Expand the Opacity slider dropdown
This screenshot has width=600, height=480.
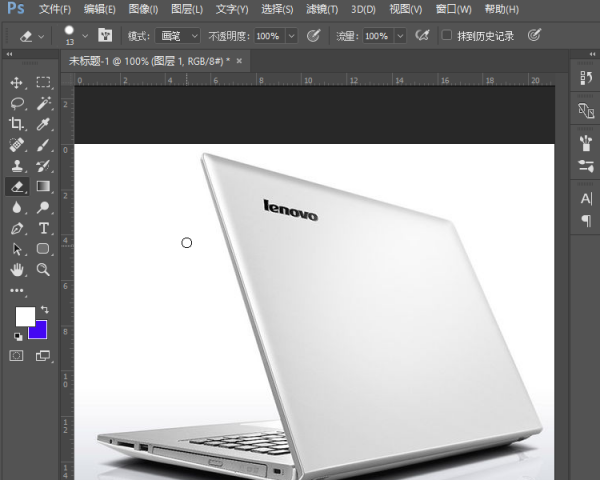292,36
